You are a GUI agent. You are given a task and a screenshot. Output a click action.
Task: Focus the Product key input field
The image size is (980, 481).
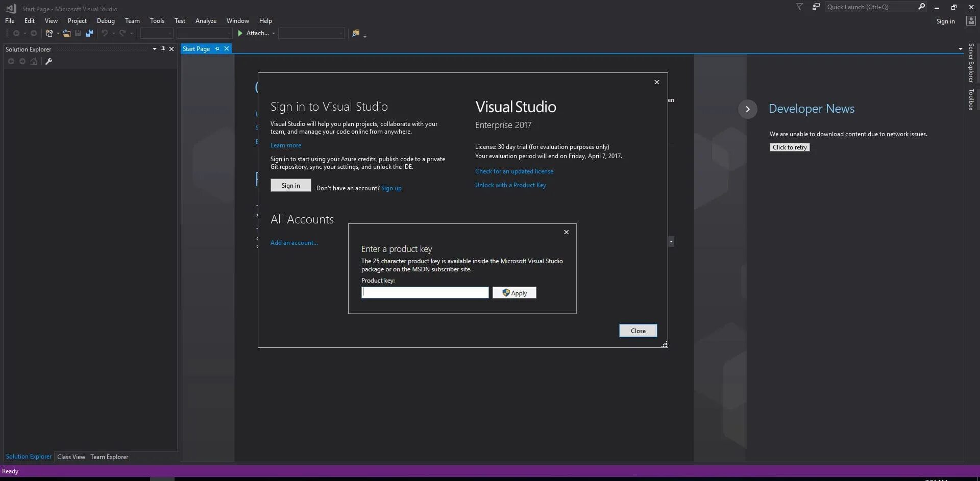[425, 292]
